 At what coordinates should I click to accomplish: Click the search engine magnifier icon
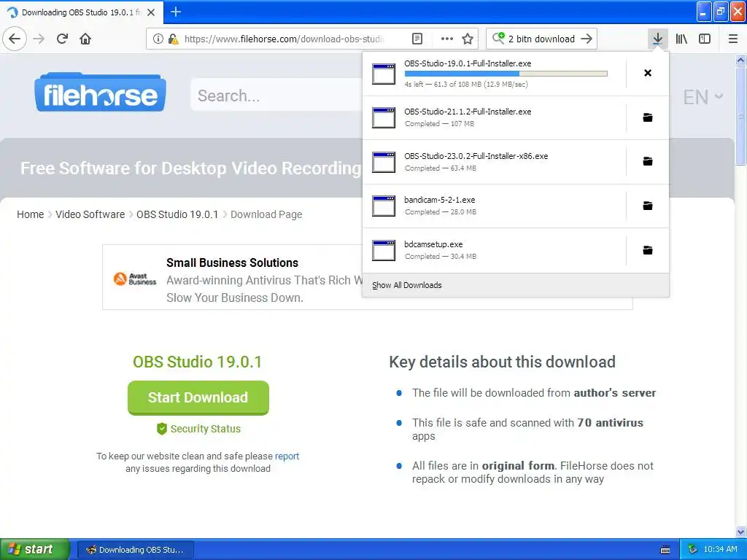[x=498, y=38]
